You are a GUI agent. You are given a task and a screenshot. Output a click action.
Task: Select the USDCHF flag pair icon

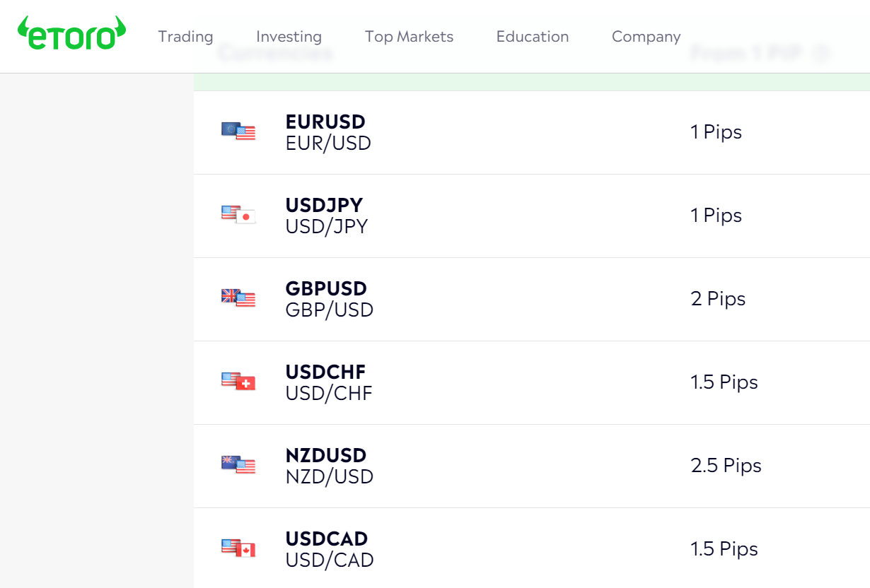click(238, 382)
